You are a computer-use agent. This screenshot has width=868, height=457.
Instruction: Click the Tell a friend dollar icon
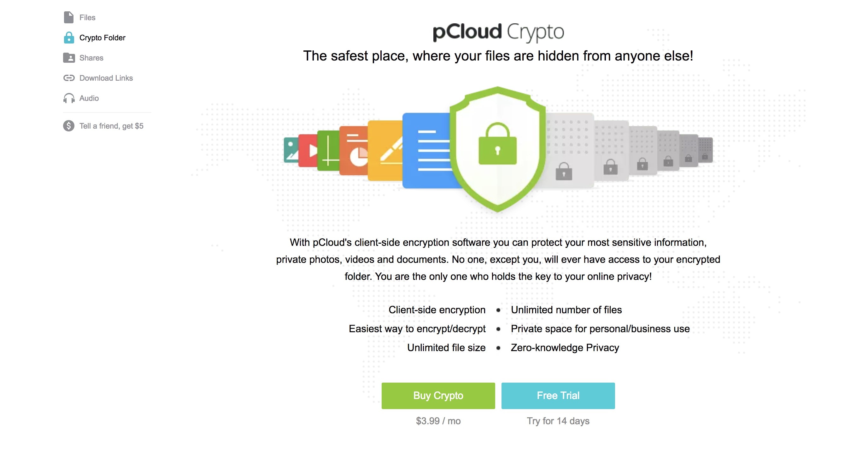pos(69,125)
